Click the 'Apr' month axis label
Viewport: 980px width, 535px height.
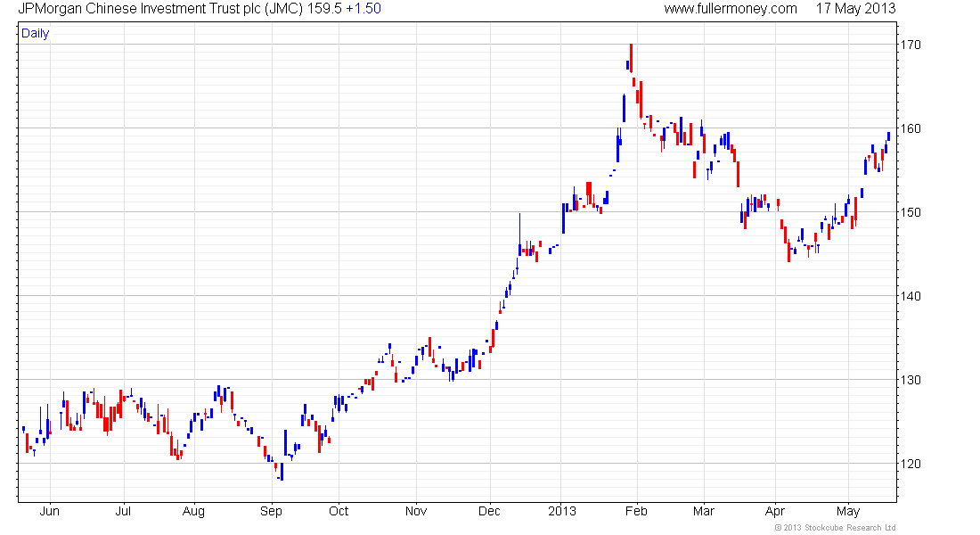click(x=775, y=512)
